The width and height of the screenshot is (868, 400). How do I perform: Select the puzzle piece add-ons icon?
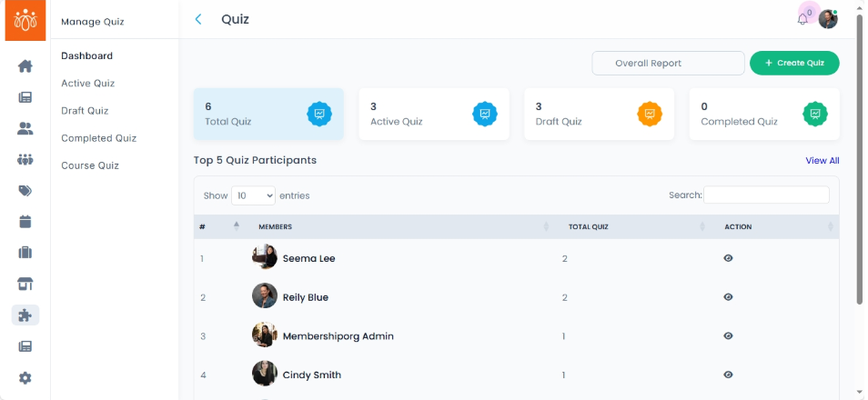[x=25, y=315]
